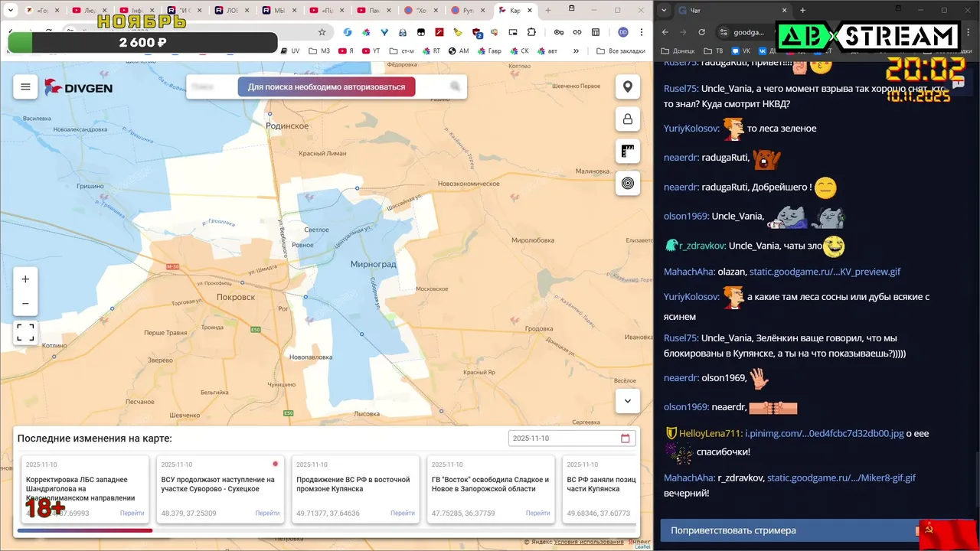980x551 pixels.
Task: Go back in chat browser window
Action: click(x=665, y=32)
